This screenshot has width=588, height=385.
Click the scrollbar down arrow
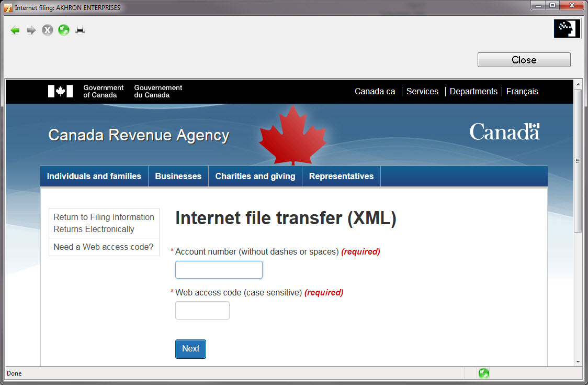pyautogui.click(x=578, y=362)
